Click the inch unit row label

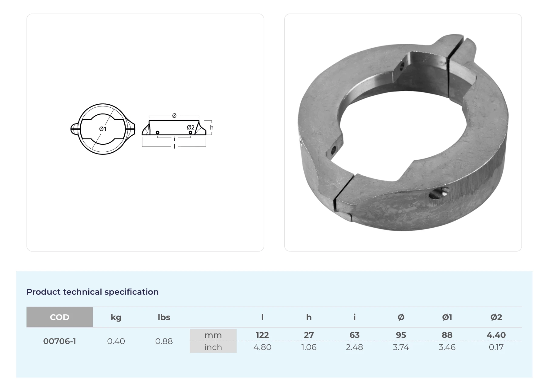213,347
